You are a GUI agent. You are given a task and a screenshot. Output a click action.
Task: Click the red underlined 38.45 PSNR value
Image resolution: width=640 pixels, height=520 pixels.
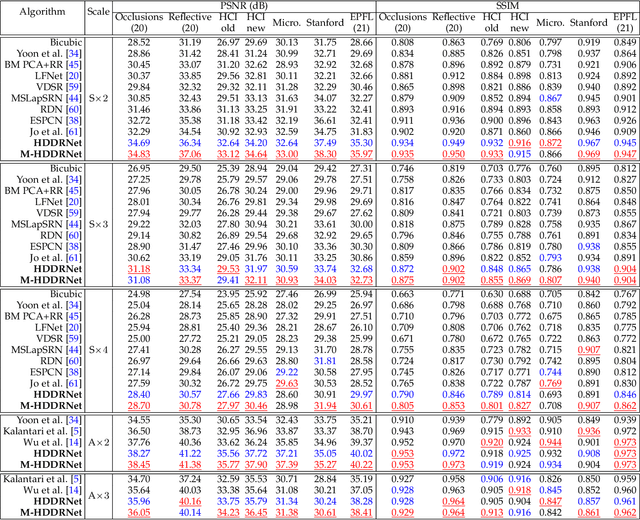(138, 465)
